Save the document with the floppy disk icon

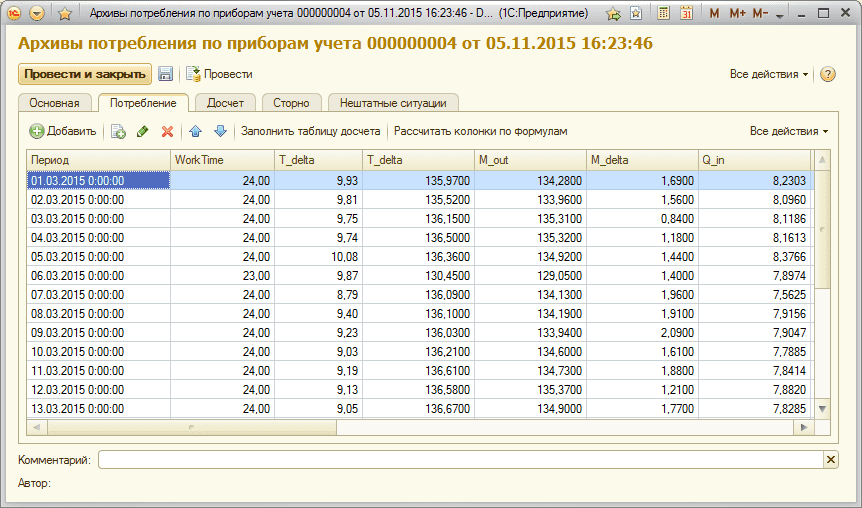tap(165, 74)
